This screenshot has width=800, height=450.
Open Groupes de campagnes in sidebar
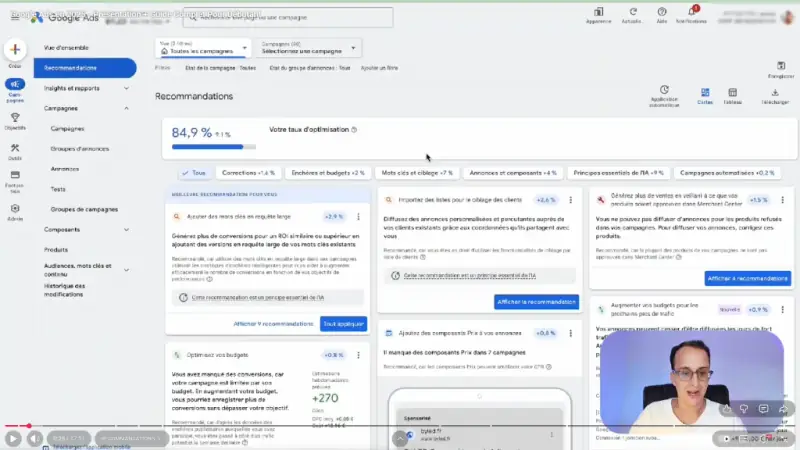84,209
